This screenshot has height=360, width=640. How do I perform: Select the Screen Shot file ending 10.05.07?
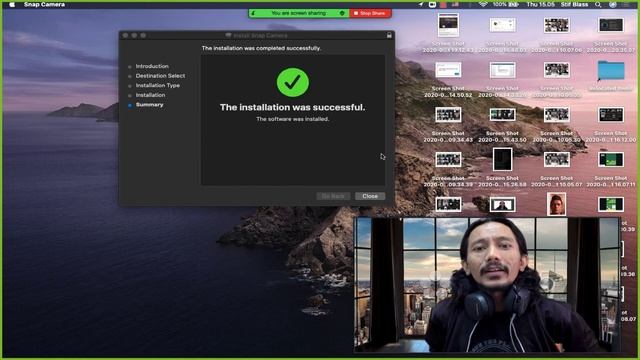click(x=557, y=160)
